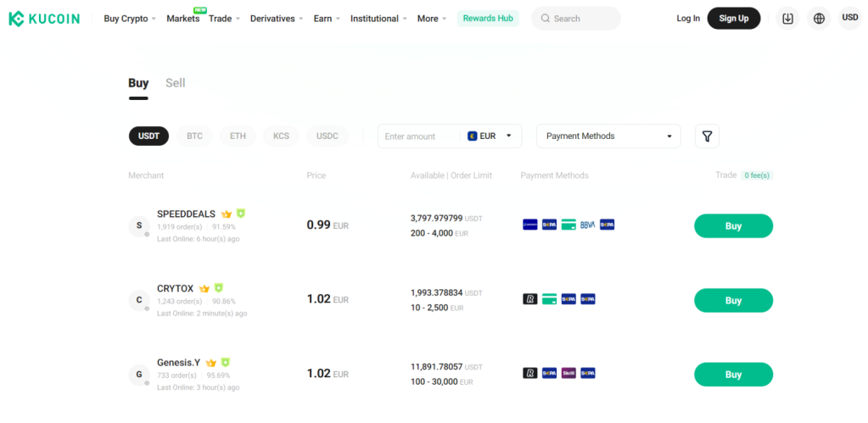Open the EUR currency dropdown

pyautogui.click(x=490, y=136)
